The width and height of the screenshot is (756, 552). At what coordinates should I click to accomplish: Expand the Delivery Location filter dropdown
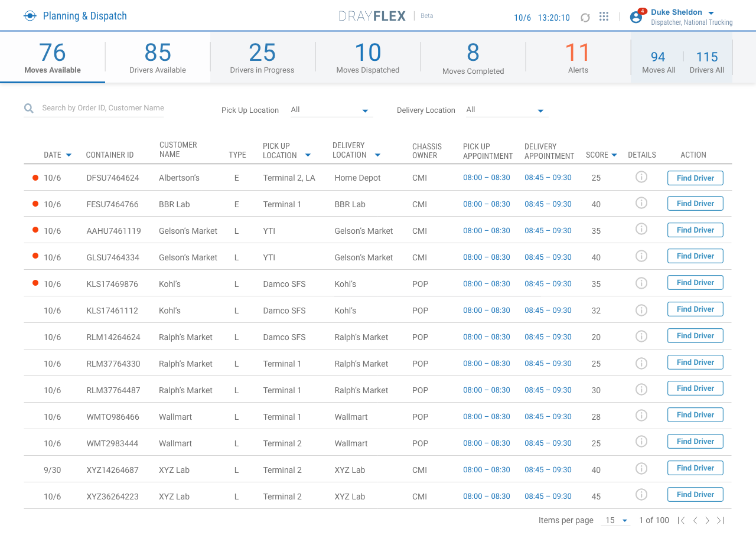coord(540,110)
